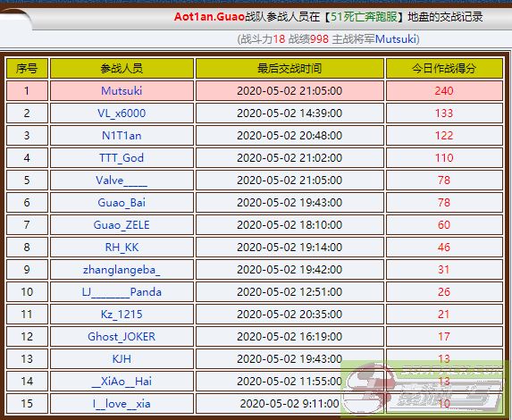
Task: Click the N1T1an player name
Action: coord(122,136)
